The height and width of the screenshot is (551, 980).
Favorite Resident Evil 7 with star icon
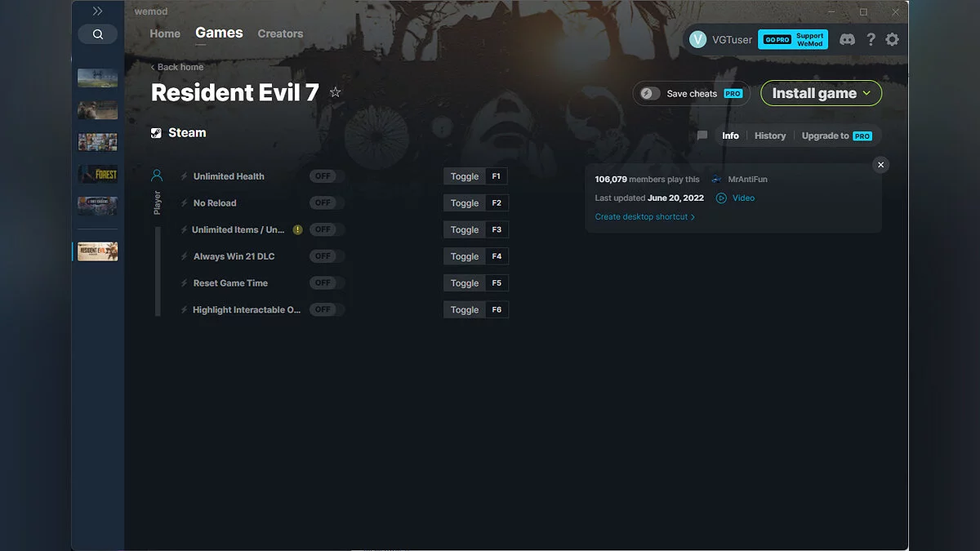click(x=335, y=93)
